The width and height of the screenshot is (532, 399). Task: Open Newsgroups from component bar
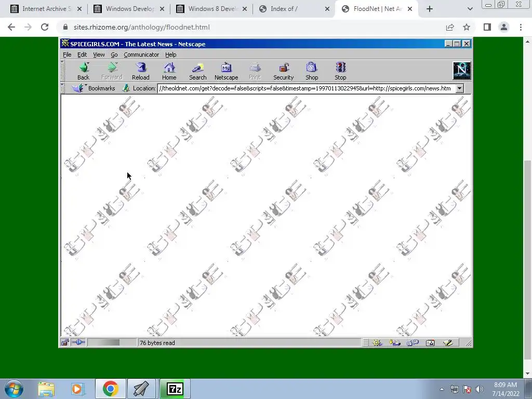[413, 343]
